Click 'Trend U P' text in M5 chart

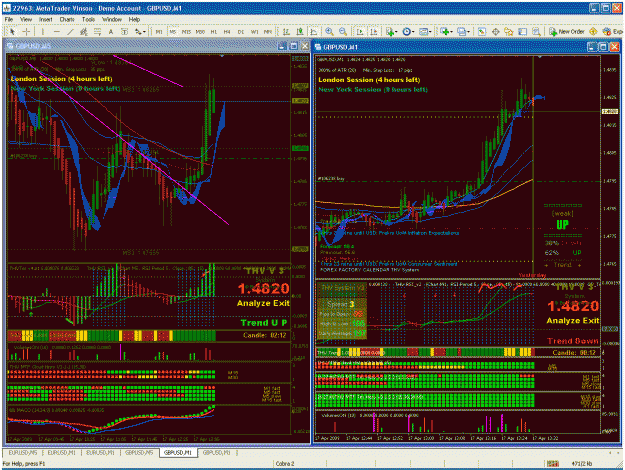pyautogui.click(x=264, y=323)
